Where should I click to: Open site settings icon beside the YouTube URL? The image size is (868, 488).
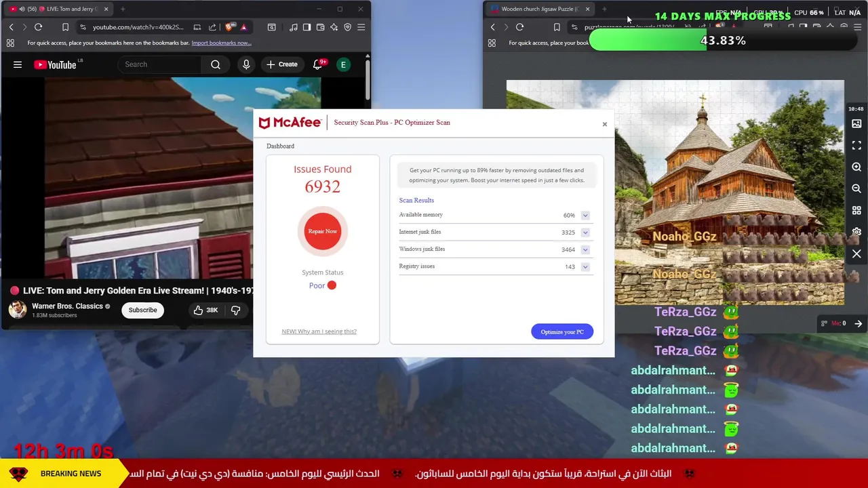pyautogui.click(x=83, y=27)
